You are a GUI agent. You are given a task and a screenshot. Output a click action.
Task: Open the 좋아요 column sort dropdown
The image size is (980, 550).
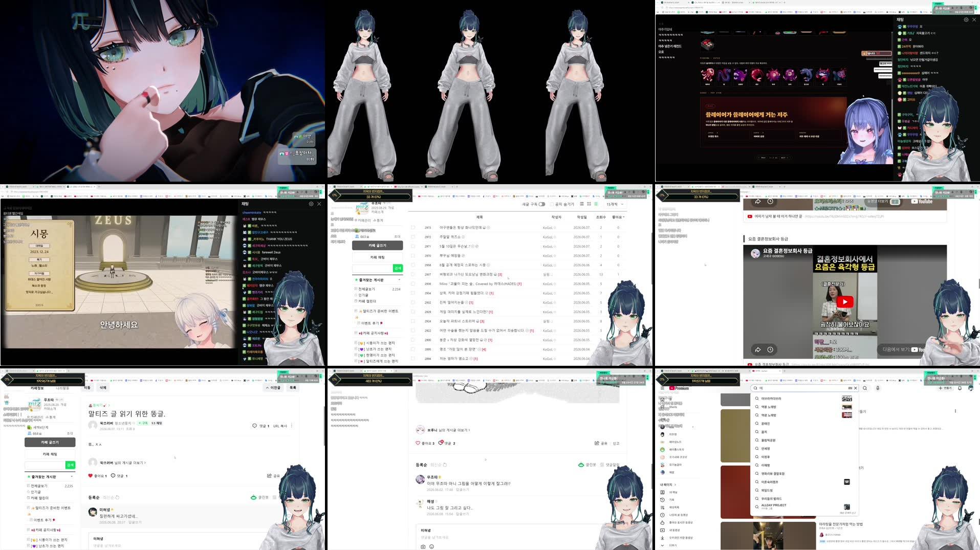point(618,217)
